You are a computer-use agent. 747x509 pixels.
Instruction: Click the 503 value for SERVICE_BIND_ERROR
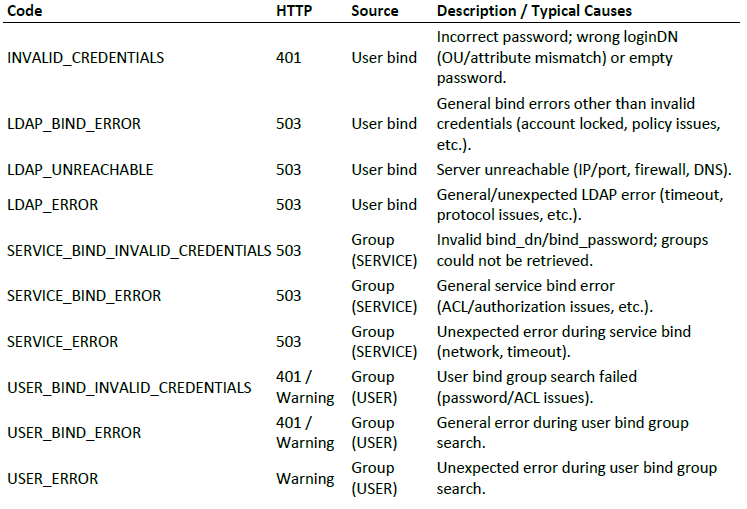click(x=289, y=296)
